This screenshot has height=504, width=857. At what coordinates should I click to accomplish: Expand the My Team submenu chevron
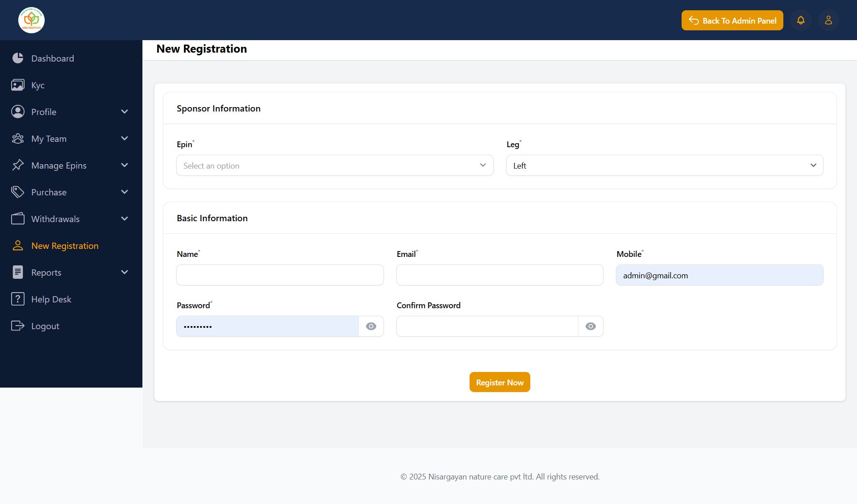pos(125,138)
